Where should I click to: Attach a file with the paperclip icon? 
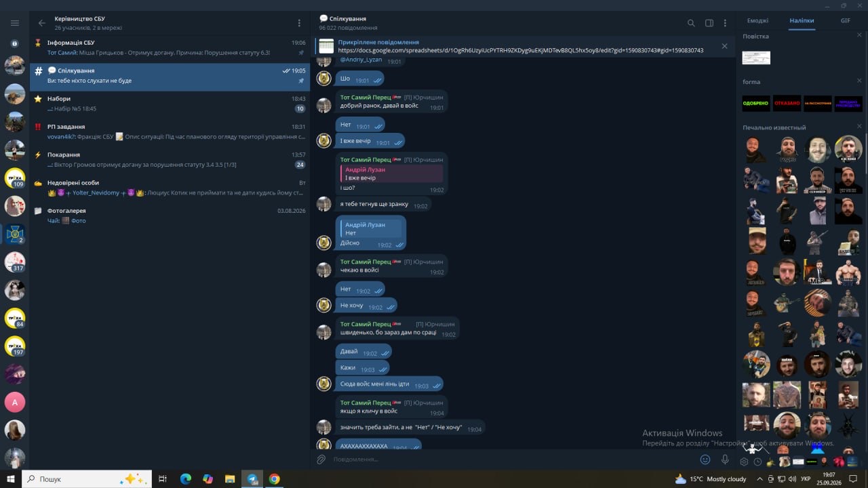click(322, 460)
